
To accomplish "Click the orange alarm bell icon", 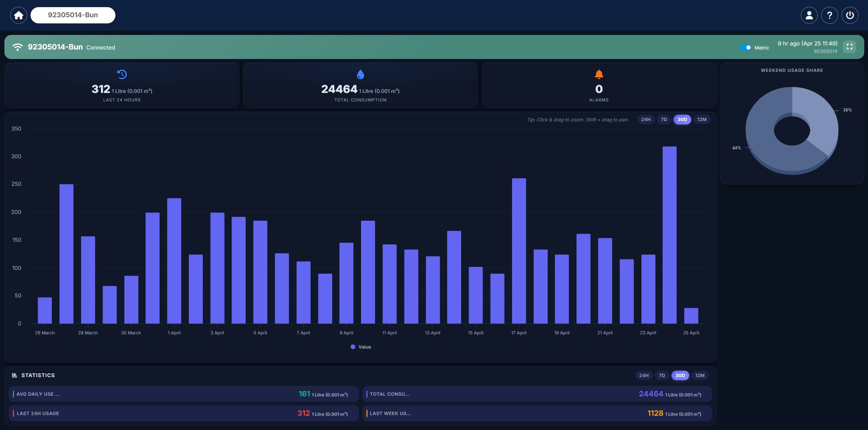I will pos(599,74).
